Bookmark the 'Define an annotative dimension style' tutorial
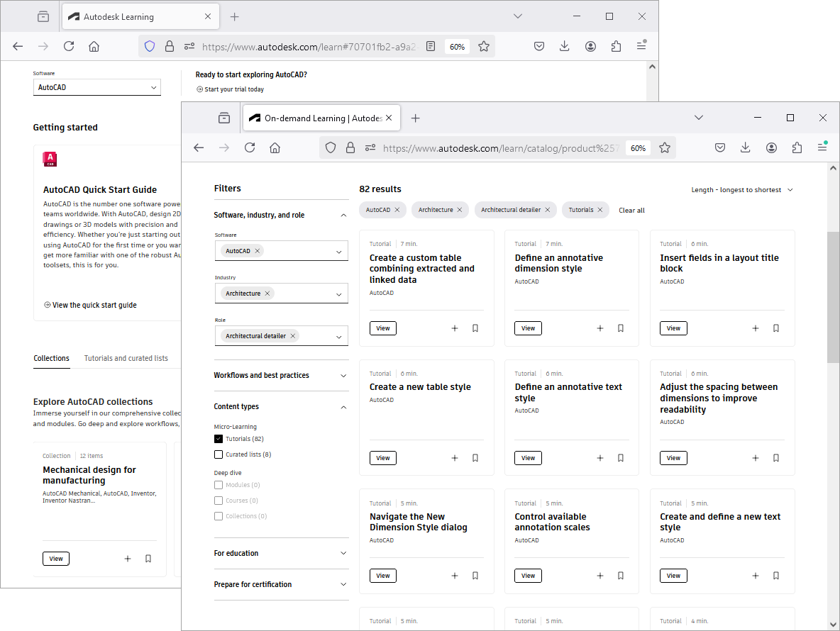Screen dimensions: 840x631 [x=621, y=328]
